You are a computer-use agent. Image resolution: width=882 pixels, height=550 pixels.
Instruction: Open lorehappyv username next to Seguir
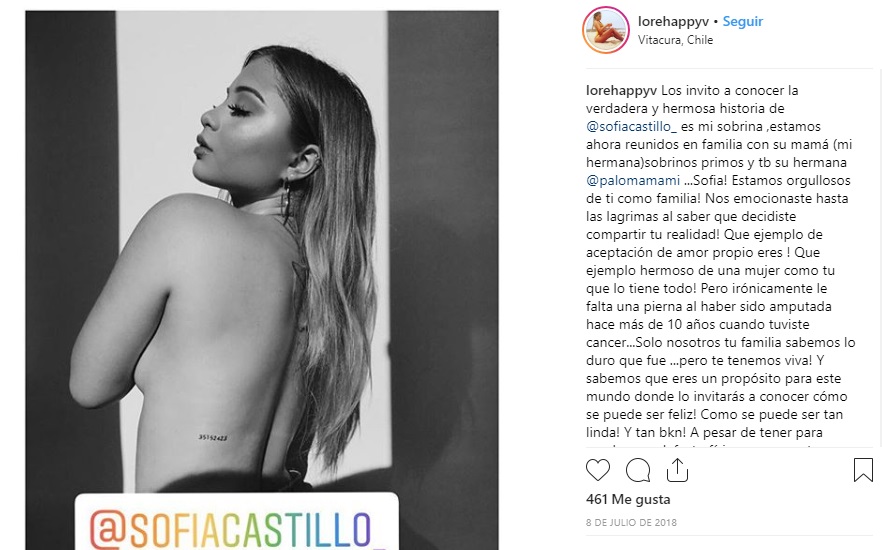point(673,22)
